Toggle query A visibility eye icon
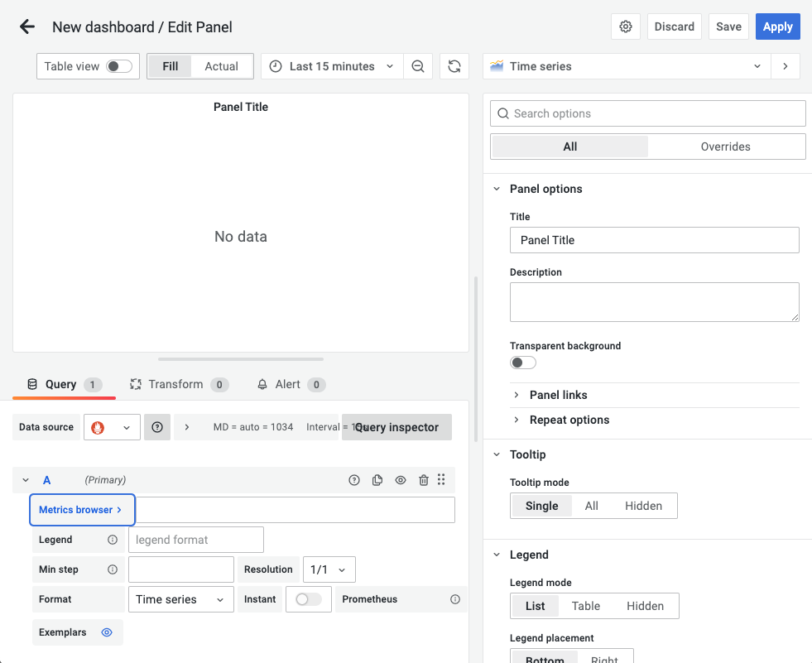This screenshot has width=812, height=663. 401,480
